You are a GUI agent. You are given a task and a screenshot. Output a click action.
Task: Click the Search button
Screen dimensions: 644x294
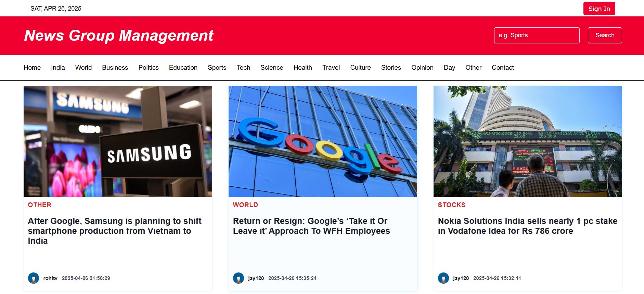[605, 35]
